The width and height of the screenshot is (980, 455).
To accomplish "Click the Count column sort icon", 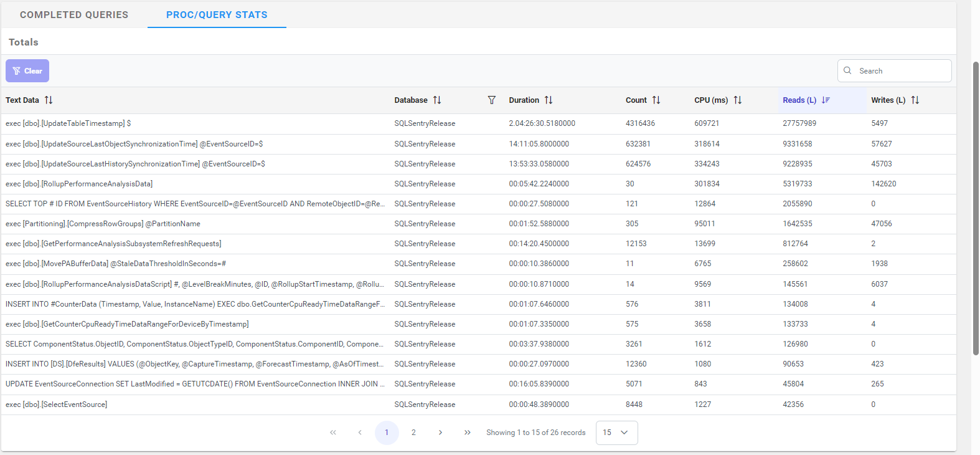I will (x=656, y=100).
